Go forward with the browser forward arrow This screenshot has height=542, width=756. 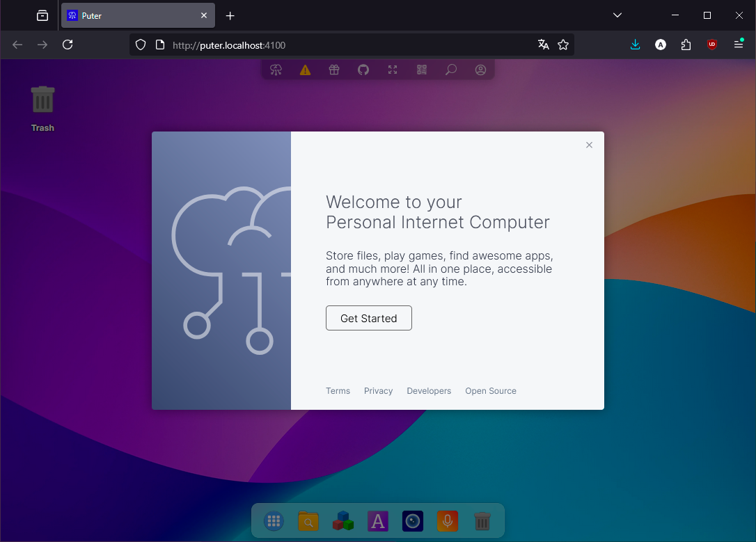tap(42, 45)
